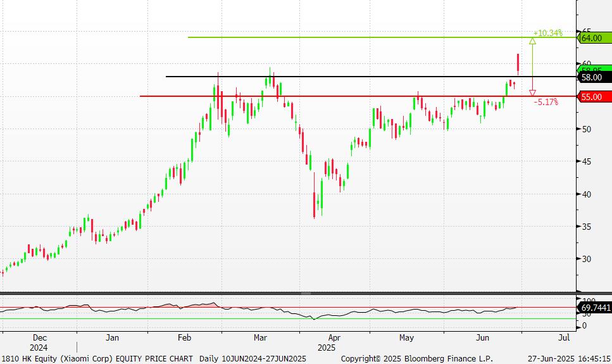Click the 2024 year label under Dec

point(39,348)
